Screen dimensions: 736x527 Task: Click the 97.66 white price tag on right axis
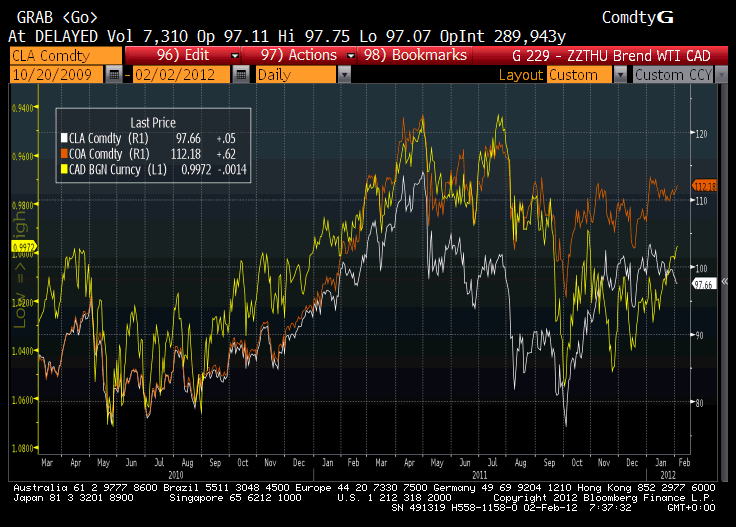tap(705, 284)
